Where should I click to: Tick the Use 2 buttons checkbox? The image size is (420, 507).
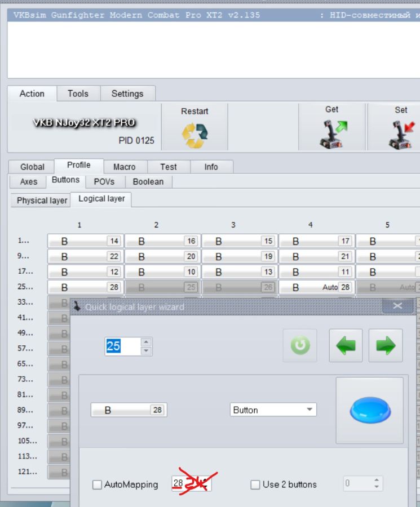(x=255, y=484)
